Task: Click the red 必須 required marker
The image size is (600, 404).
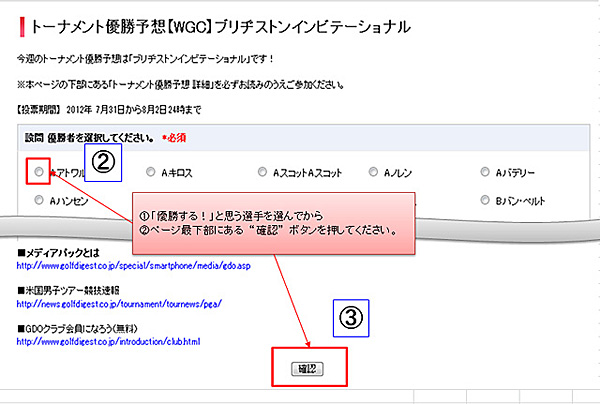Action: pyautogui.click(x=174, y=138)
